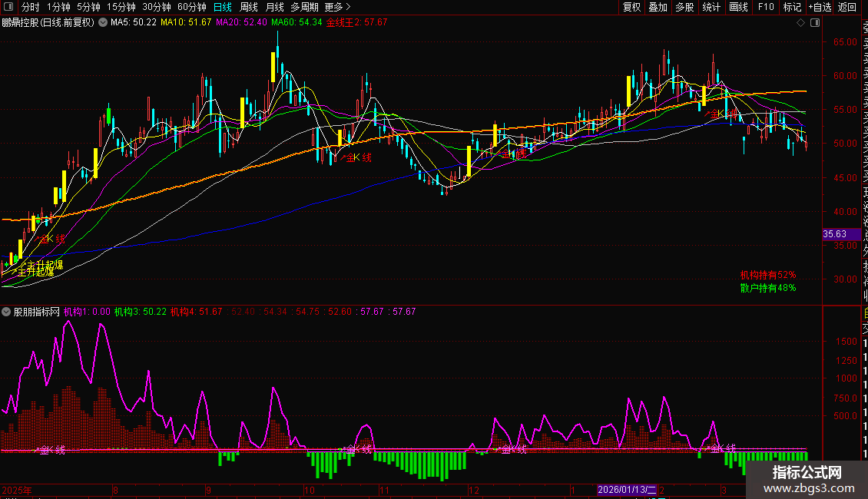Screen dimensions: 868x499
Task: Toggle the left sidebar panel icon
Action: 9,8
